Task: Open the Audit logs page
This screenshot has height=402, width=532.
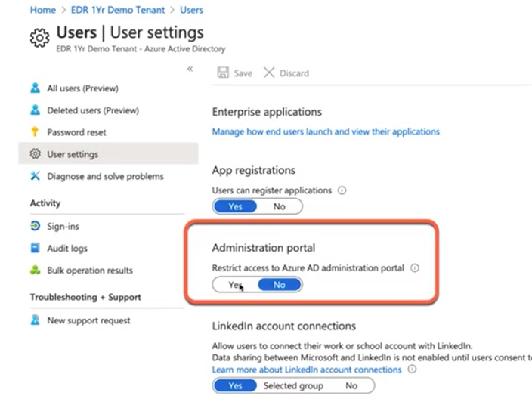Action: [67, 248]
